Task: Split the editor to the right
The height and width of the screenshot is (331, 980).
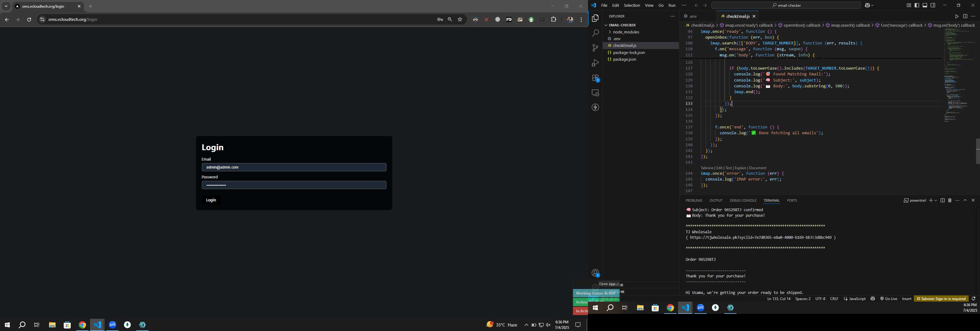Action: click(x=965, y=16)
